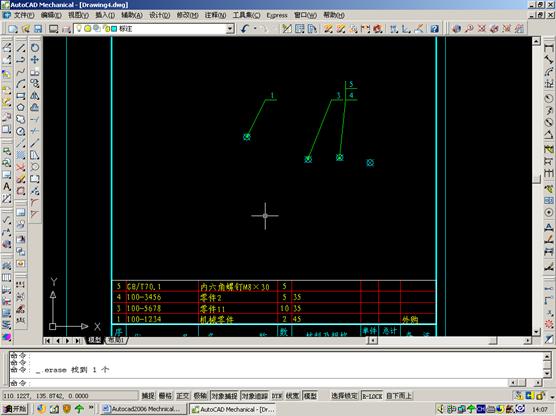The image size is (556, 416).
Task: Open the status bar tray menu arrow
Action: click(551, 396)
